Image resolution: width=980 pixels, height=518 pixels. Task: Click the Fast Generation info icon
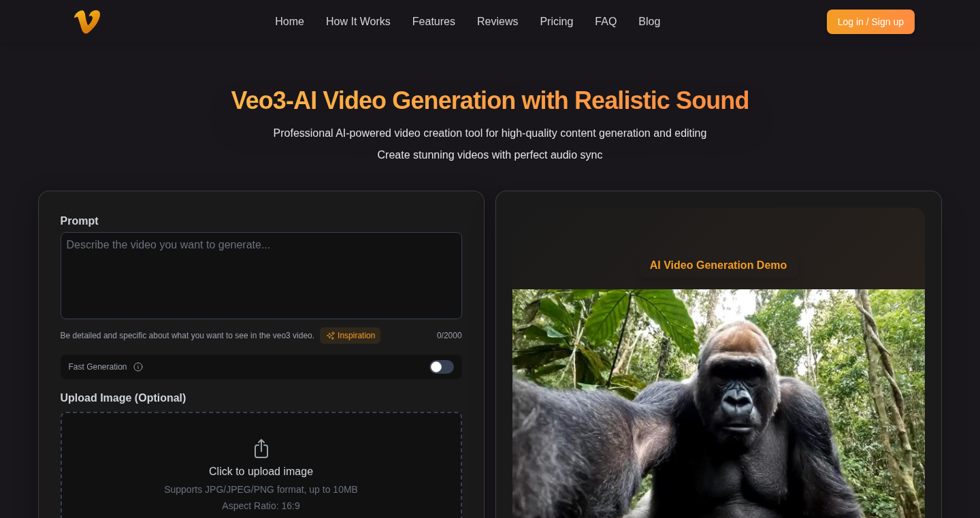point(138,367)
